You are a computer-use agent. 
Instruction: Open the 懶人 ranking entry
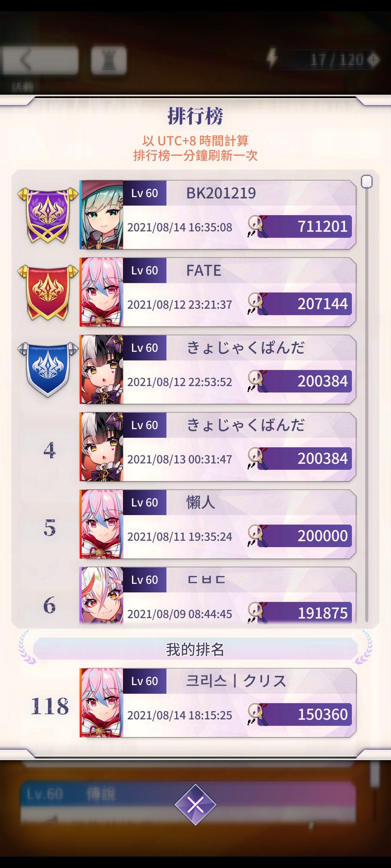217,524
